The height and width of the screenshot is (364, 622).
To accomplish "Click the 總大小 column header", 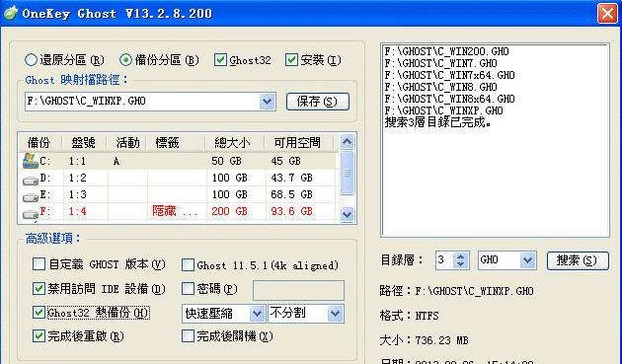I will click(235, 142).
